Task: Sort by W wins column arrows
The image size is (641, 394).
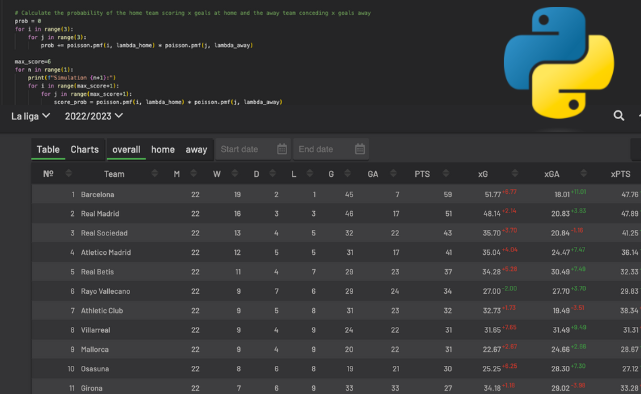Action: [x=235, y=173]
